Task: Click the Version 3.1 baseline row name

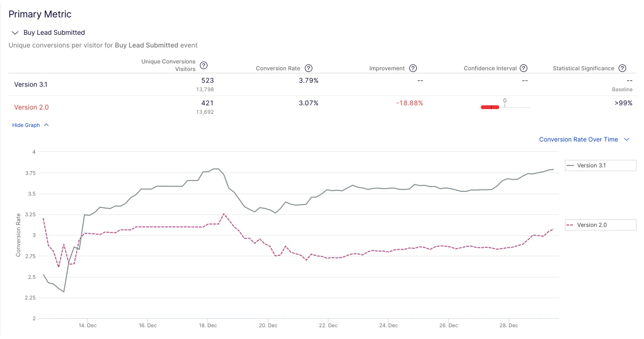Action: [x=31, y=85]
